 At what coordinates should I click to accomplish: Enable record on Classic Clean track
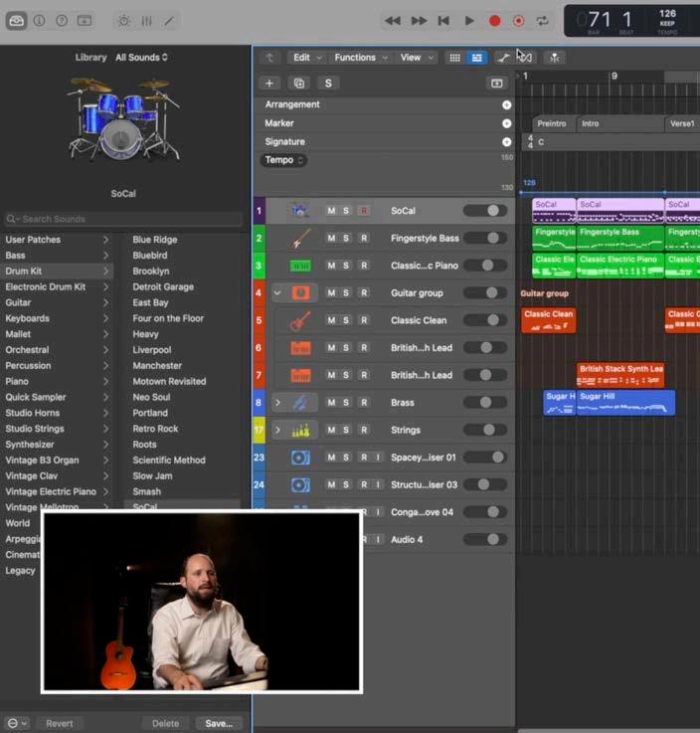364,321
